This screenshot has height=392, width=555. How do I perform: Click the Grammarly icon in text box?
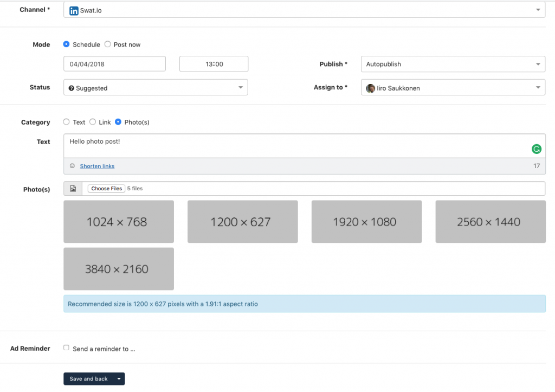click(x=536, y=149)
